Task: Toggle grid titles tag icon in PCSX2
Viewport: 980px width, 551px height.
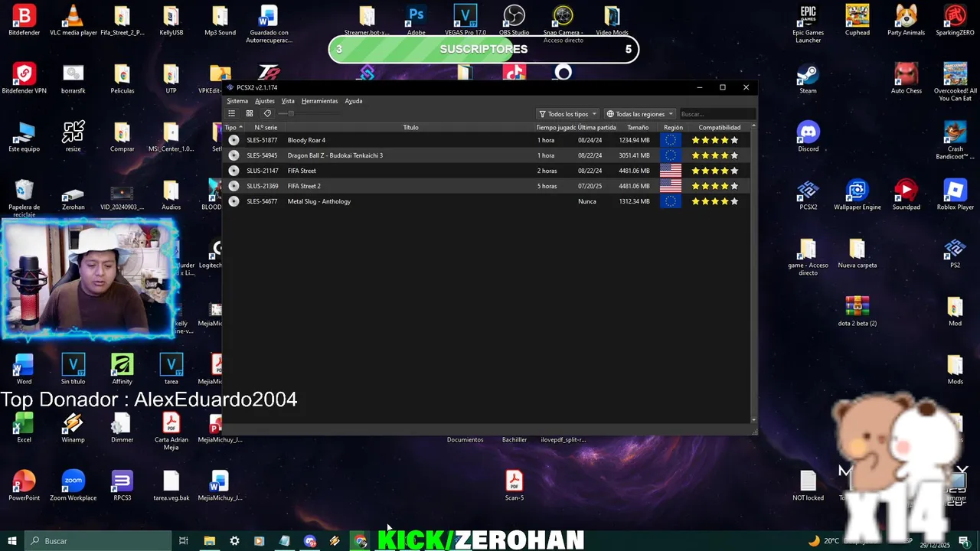Action: [267, 114]
